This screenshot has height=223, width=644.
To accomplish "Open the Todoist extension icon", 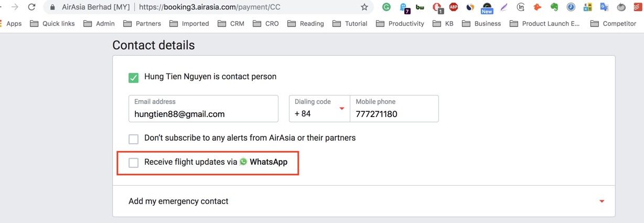I will (638, 7).
